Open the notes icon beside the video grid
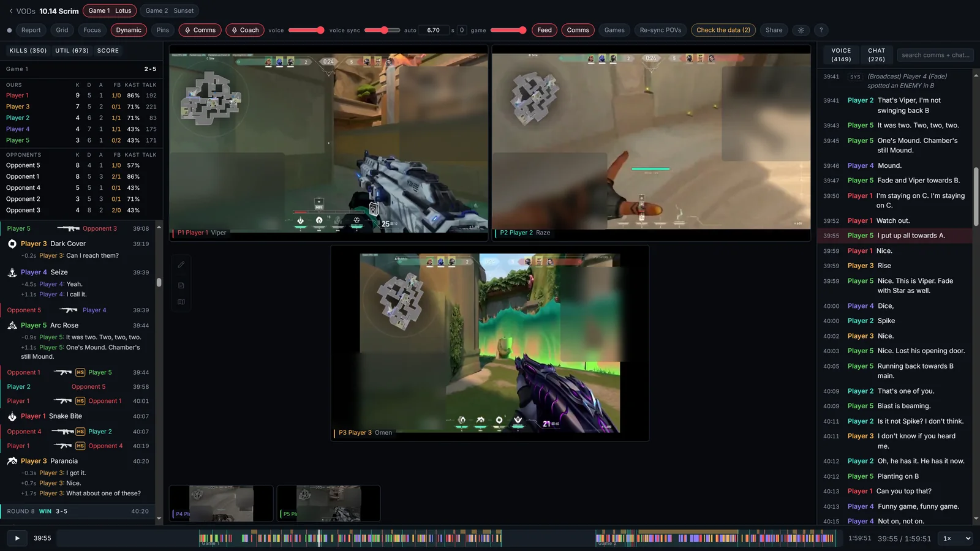 181,285
